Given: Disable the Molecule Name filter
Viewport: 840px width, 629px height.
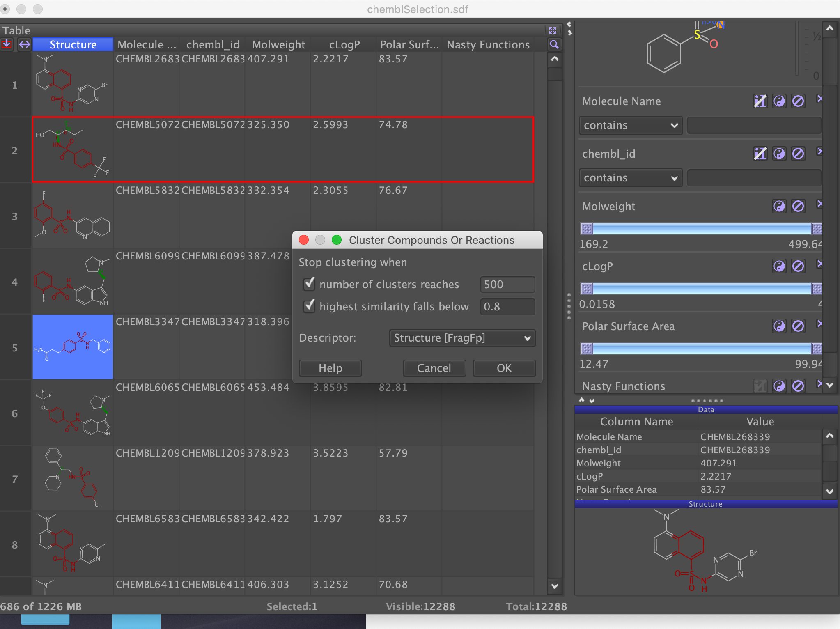Looking at the screenshot, I should 798,101.
